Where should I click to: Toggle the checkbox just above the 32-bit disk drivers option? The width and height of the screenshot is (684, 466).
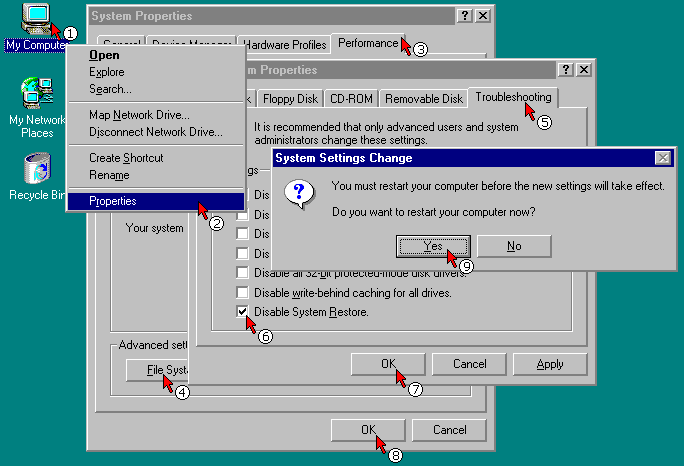(242, 254)
